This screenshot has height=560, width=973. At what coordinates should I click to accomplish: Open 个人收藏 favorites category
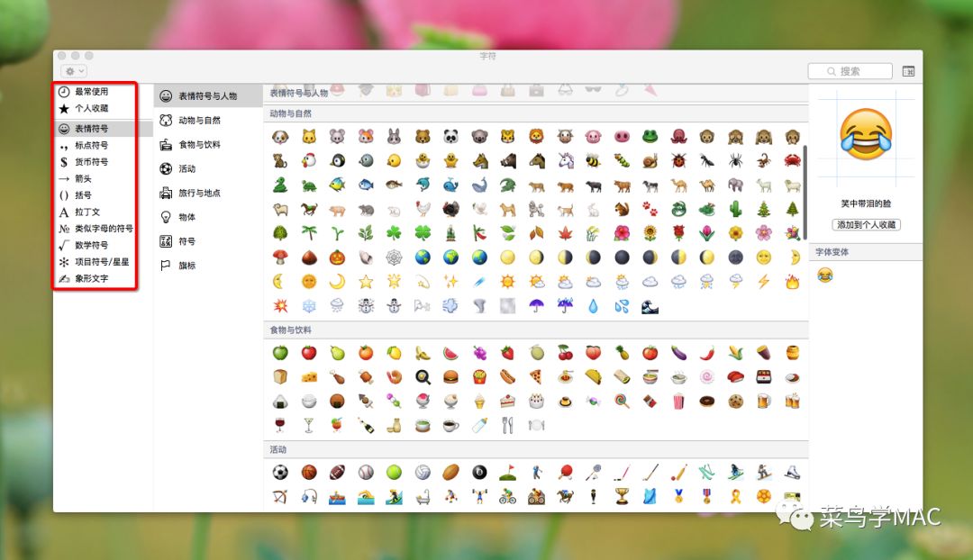[x=91, y=108]
